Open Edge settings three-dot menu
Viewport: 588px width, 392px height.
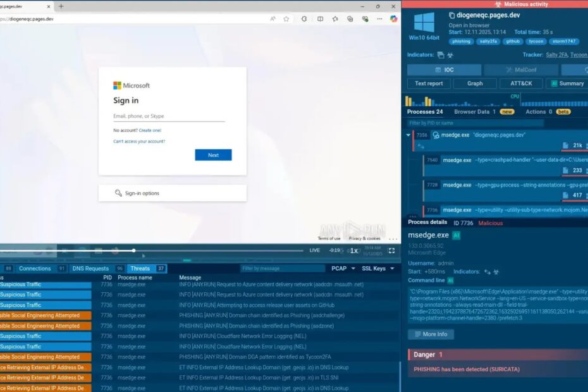click(379, 19)
